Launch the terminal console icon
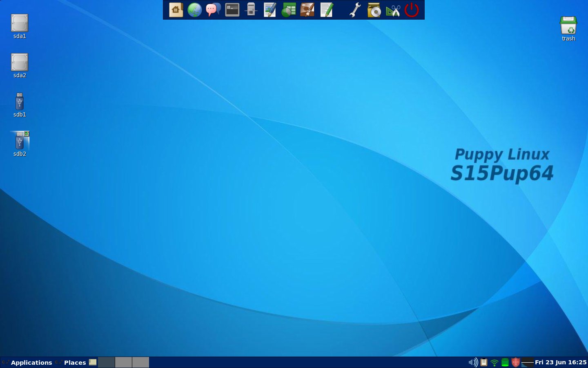588x368 pixels. coord(232,10)
